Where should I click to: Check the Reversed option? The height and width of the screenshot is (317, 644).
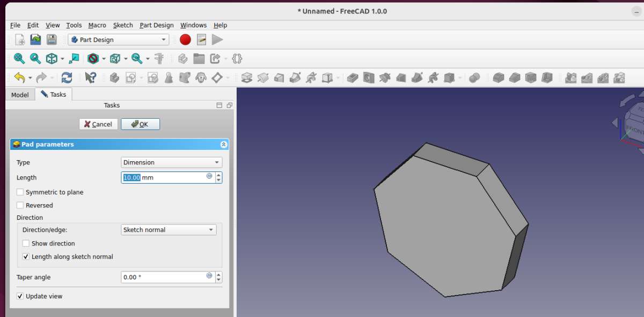(x=20, y=205)
